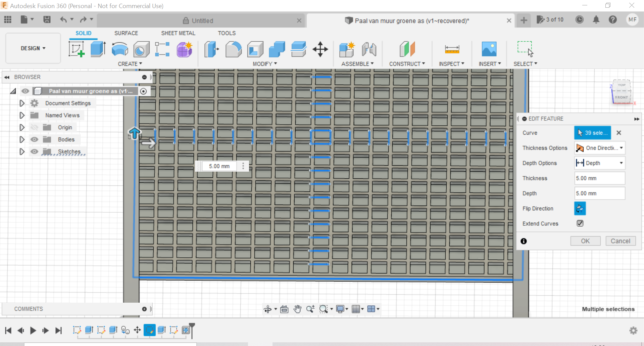Image resolution: width=644 pixels, height=346 pixels.
Task: Uncheck the Extend Curves checkbox
Action: pos(580,223)
